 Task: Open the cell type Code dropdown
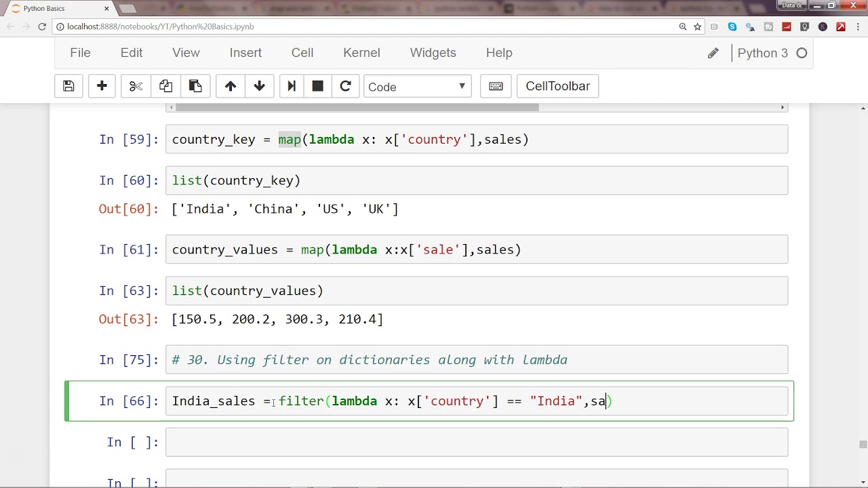pyautogui.click(x=417, y=86)
